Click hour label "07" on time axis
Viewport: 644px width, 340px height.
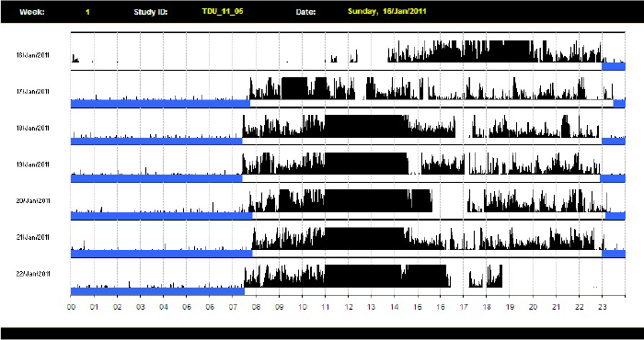click(233, 306)
